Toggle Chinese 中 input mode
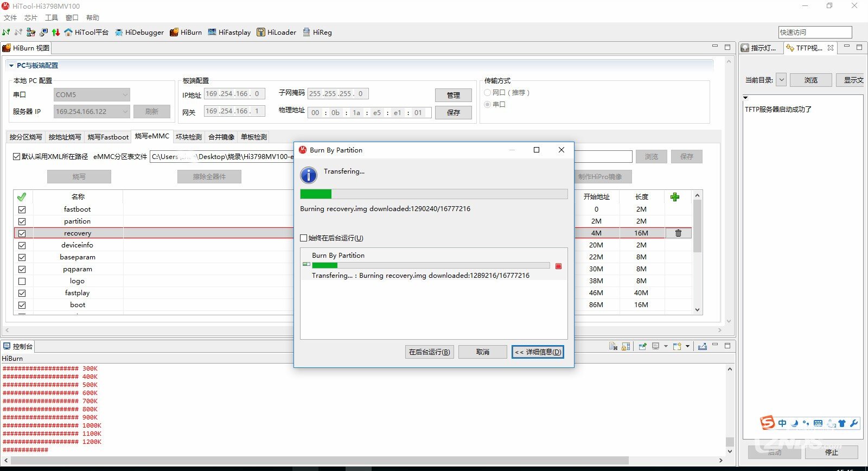The height and width of the screenshot is (471, 868). 782,423
